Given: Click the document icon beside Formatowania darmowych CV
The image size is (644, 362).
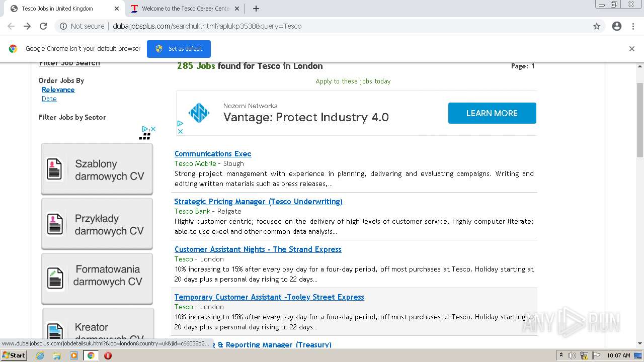Looking at the screenshot, I should coord(55,279).
